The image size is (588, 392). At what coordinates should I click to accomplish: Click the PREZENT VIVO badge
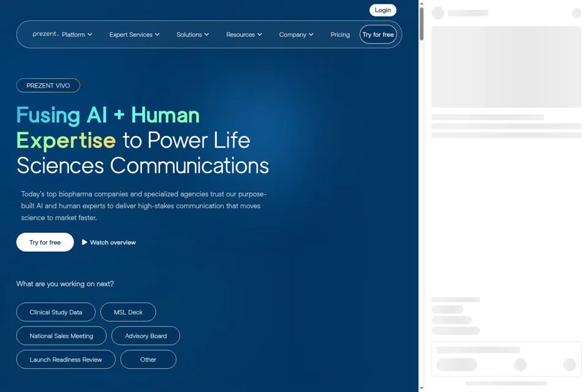pos(48,86)
